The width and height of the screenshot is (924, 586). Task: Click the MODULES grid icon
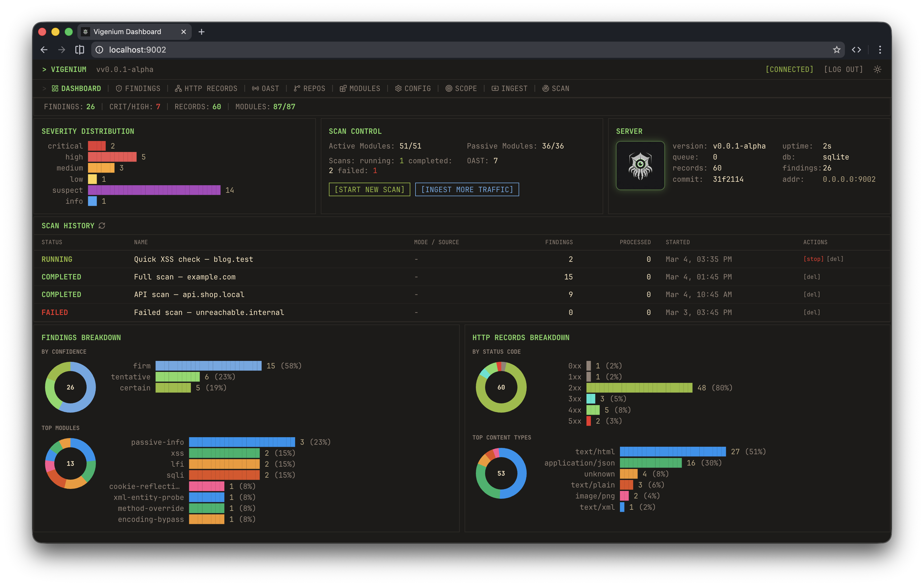(x=343, y=88)
